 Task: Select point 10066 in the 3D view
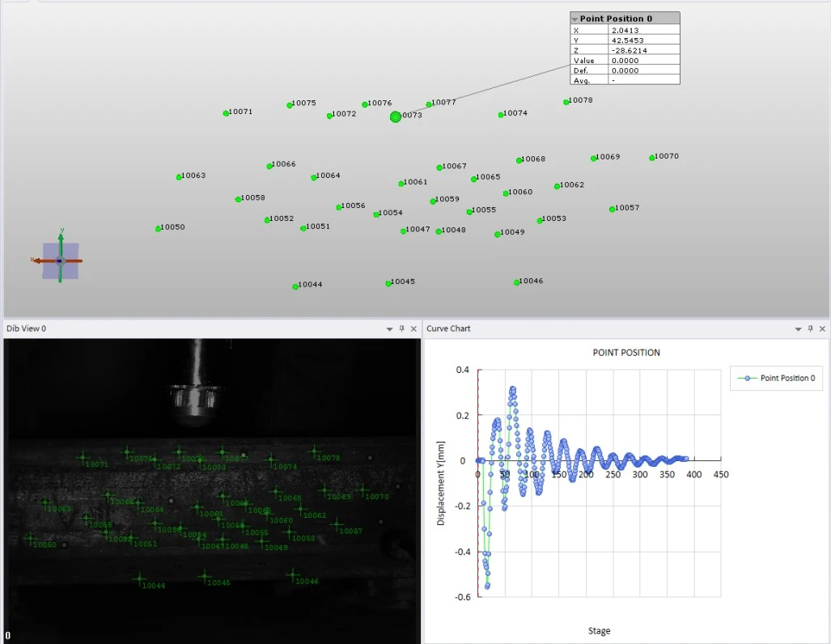269,166
